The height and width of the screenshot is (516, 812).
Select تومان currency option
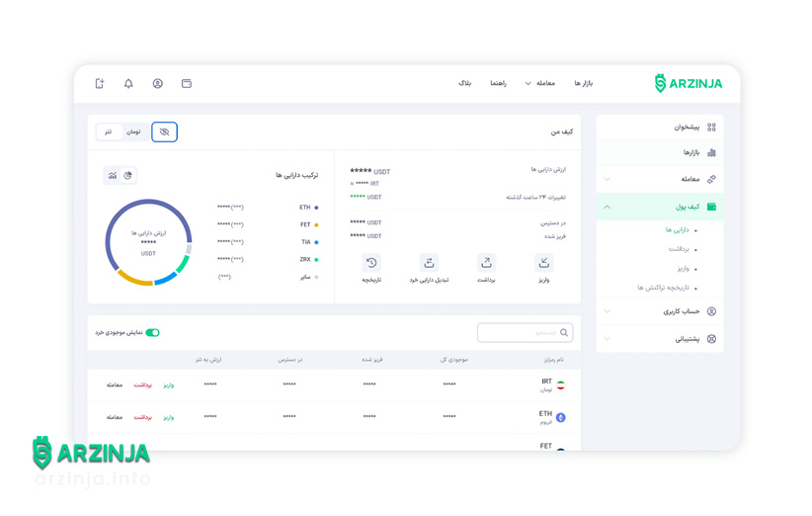click(x=133, y=132)
